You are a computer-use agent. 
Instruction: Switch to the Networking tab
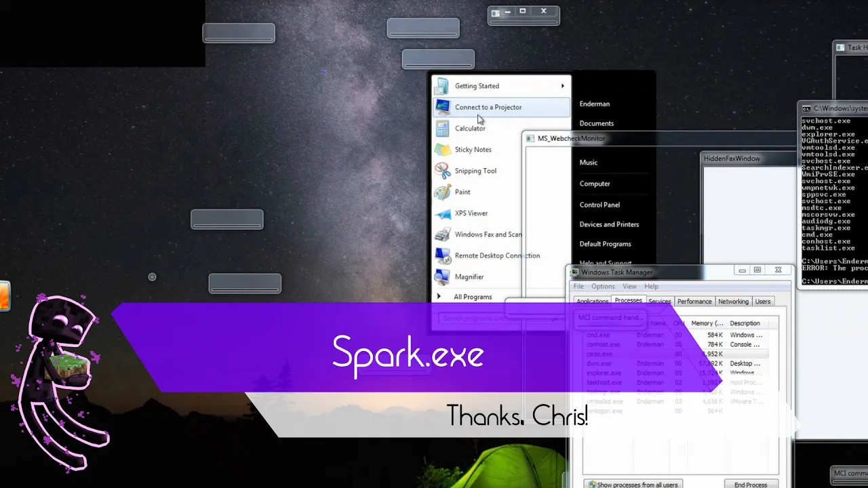pyautogui.click(x=733, y=302)
